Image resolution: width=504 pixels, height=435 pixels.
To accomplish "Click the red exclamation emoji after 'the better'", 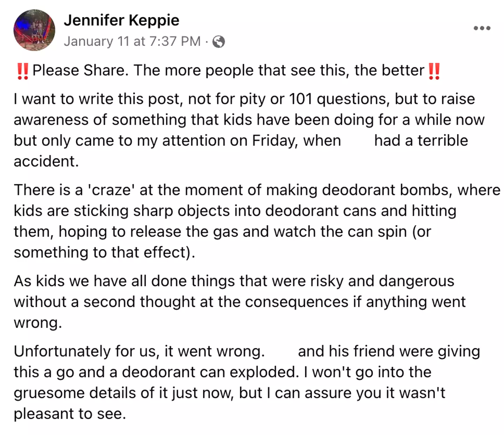I will click(434, 71).
